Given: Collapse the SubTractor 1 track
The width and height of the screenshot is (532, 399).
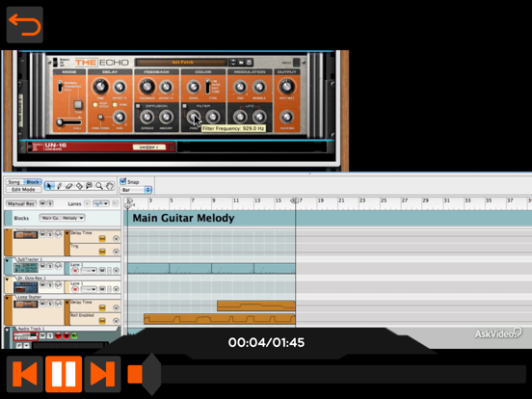Looking at the screenshot, I should (x=7, y=260).
